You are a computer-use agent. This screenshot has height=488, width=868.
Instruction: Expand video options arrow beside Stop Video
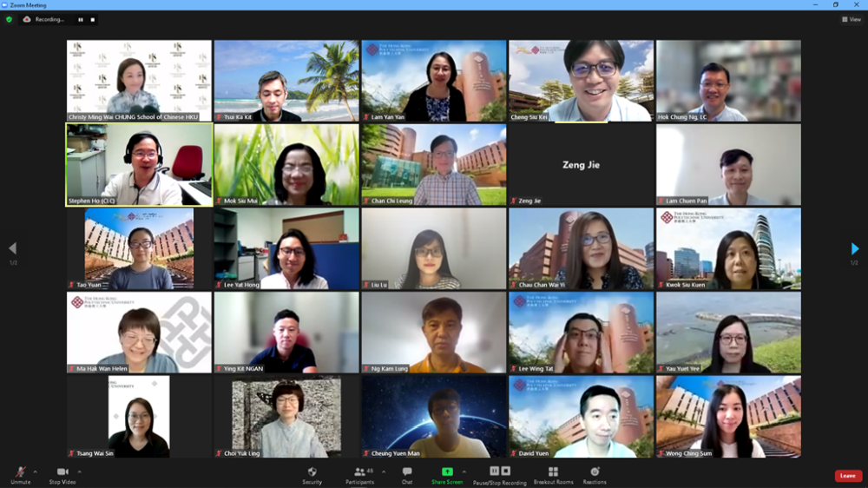[x=79, y=472]
